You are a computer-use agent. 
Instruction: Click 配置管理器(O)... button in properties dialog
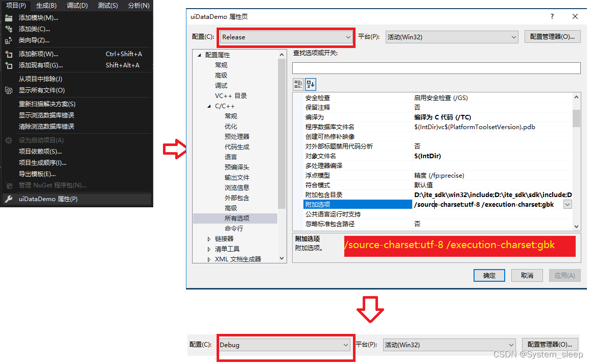(552, 37)
